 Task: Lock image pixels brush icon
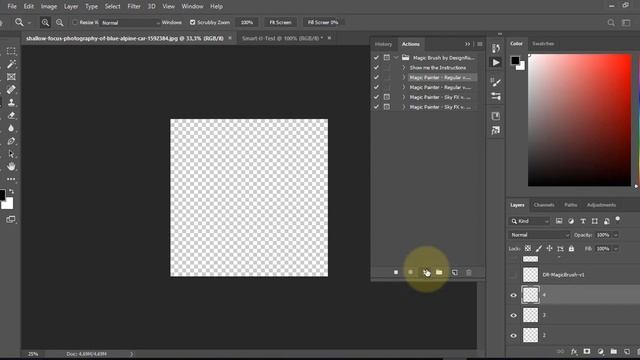(x=539, y=249)
